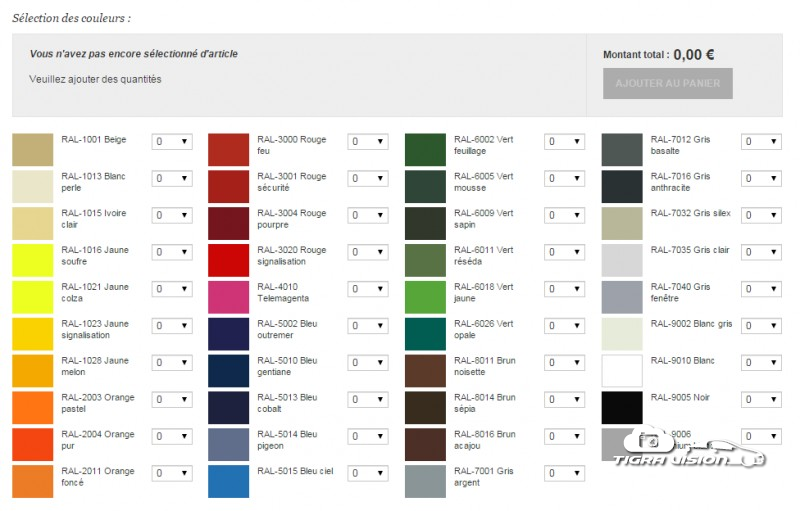The height and width of the screenshot is (511, 800).
Task: Open quantity dropdown for RAL-3000 Rouge feu
Action: click(x=368, y=142)
